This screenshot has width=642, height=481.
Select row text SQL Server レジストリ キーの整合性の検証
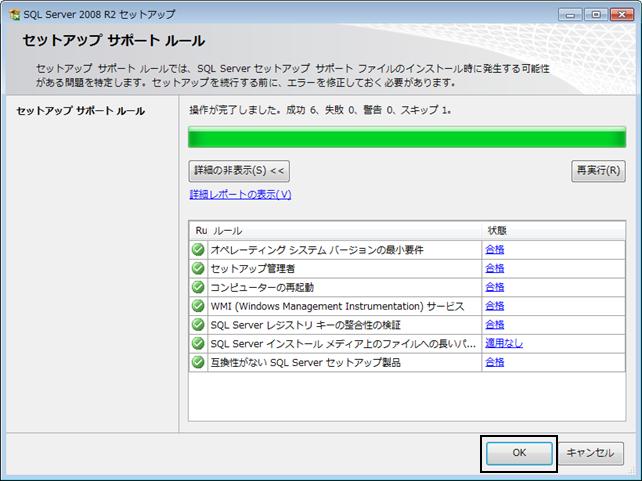pos(305,325)
